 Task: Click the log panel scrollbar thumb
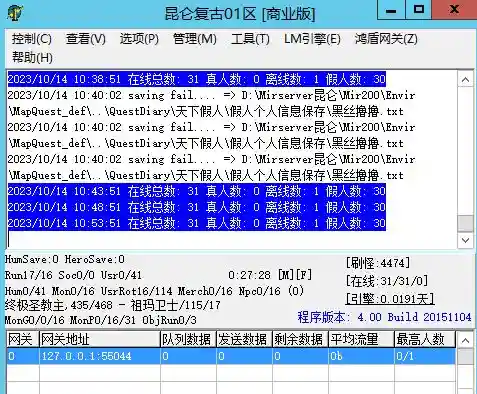466,223
